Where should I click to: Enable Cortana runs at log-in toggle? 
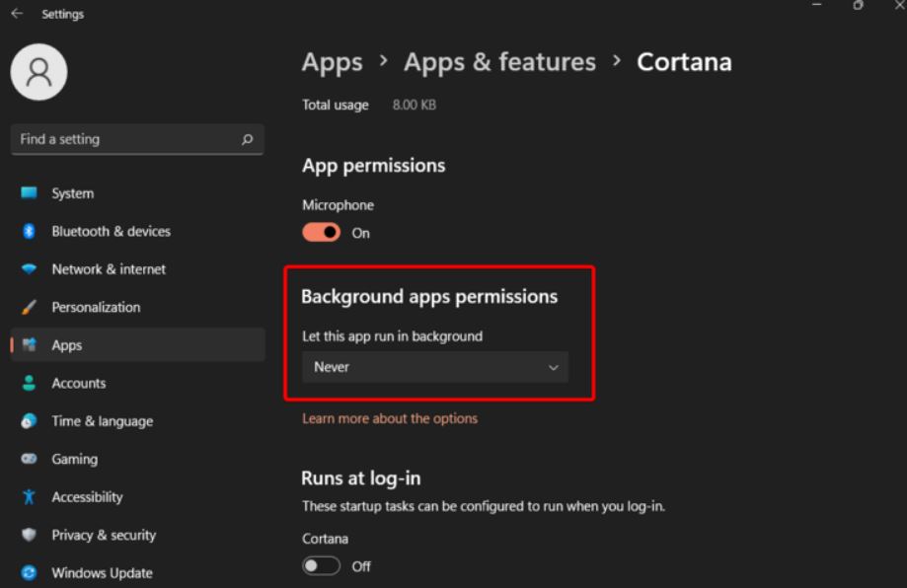coord(321,565)
